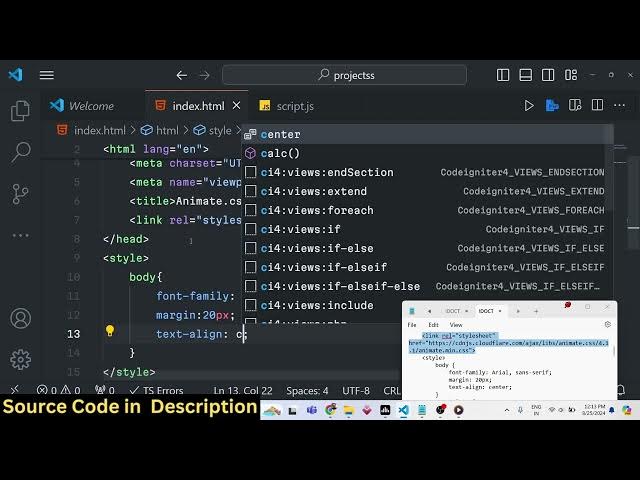Go back with the navigation arrow
This screenshot has width=640, height=480.
(181, 75)
